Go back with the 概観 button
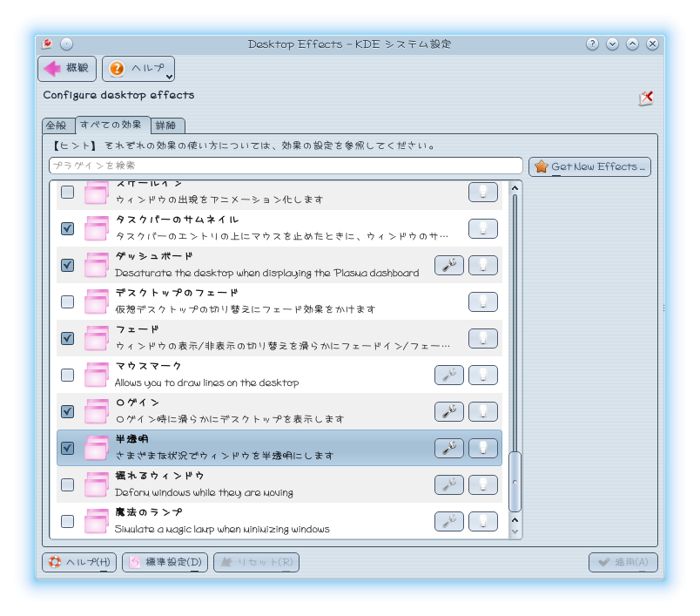 [x=67, y=69]
